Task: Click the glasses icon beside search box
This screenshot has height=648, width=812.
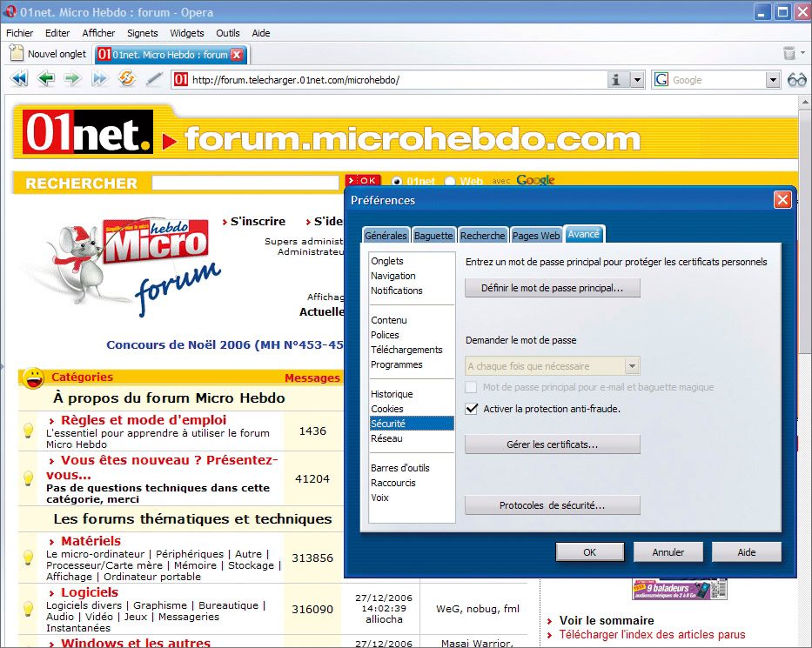Action: (x=796, y=80)
